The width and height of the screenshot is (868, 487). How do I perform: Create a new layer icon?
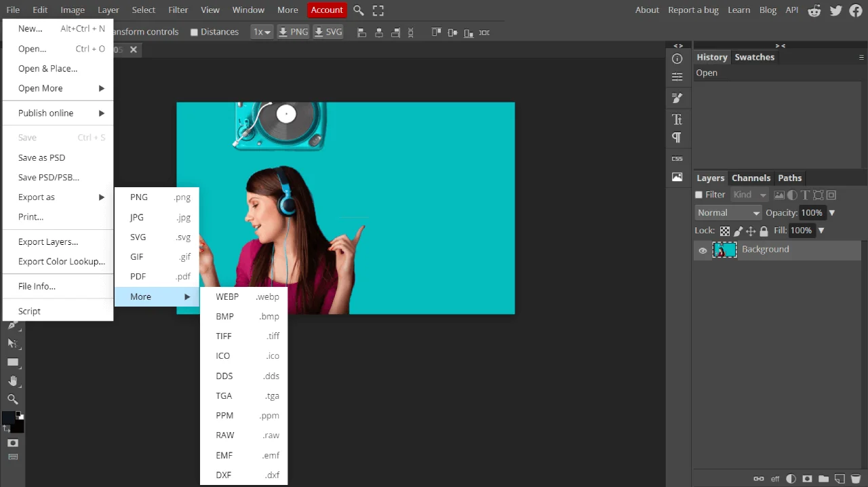tap(840, 479)
